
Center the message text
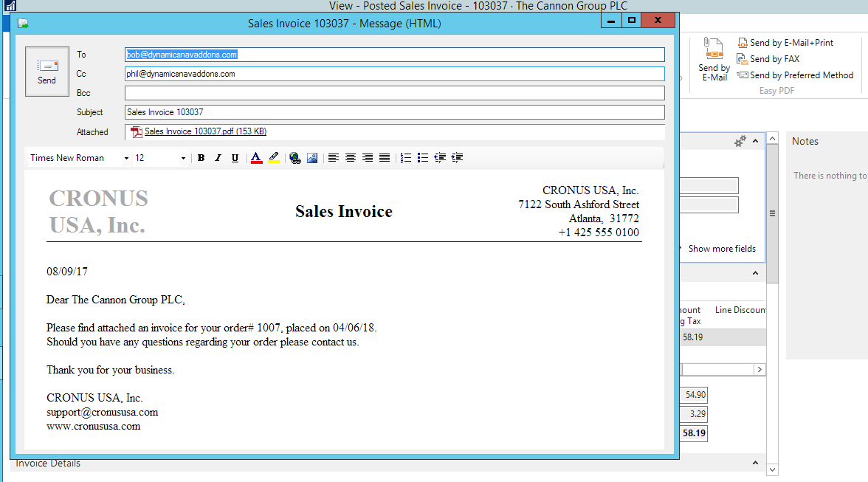pos(351,158)
